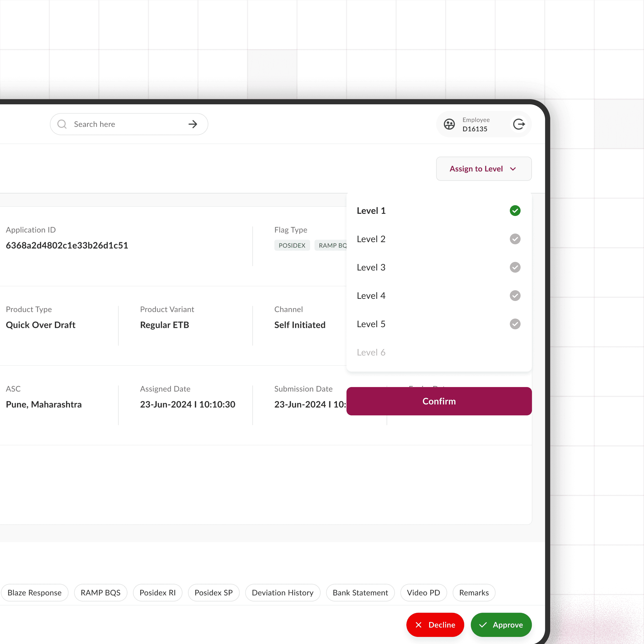Select the Level 3 check circle
Screen dimensions: 644x644
pos(515,267)
